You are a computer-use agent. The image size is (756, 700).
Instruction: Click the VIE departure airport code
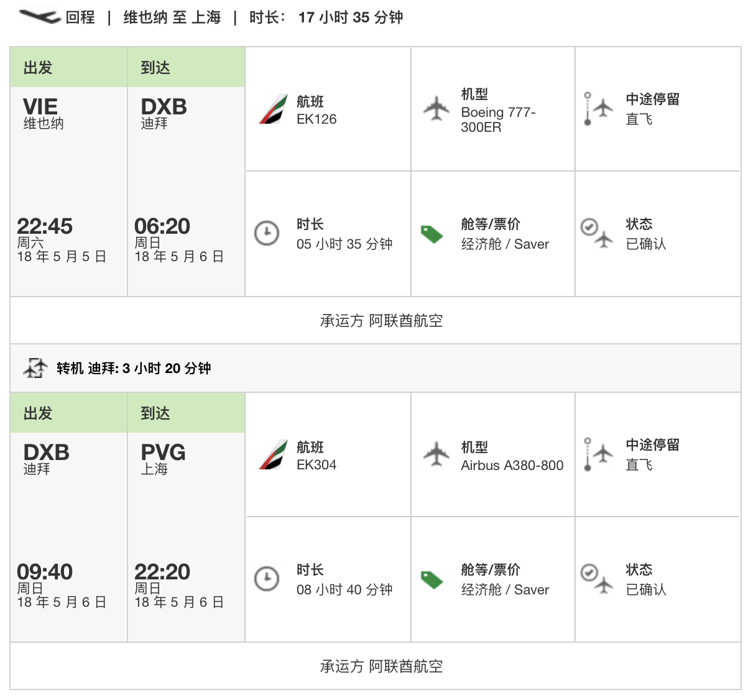40,107
